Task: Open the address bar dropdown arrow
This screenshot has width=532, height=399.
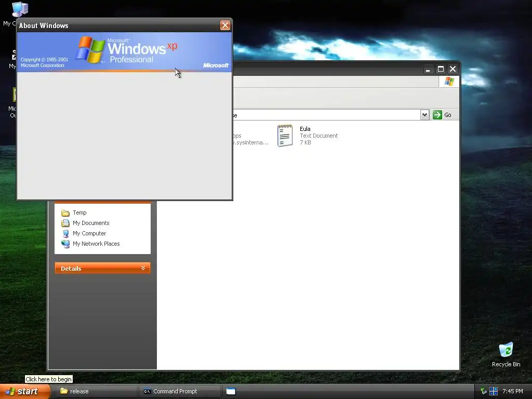Action: pyautogui.click(x=424, y=115)
